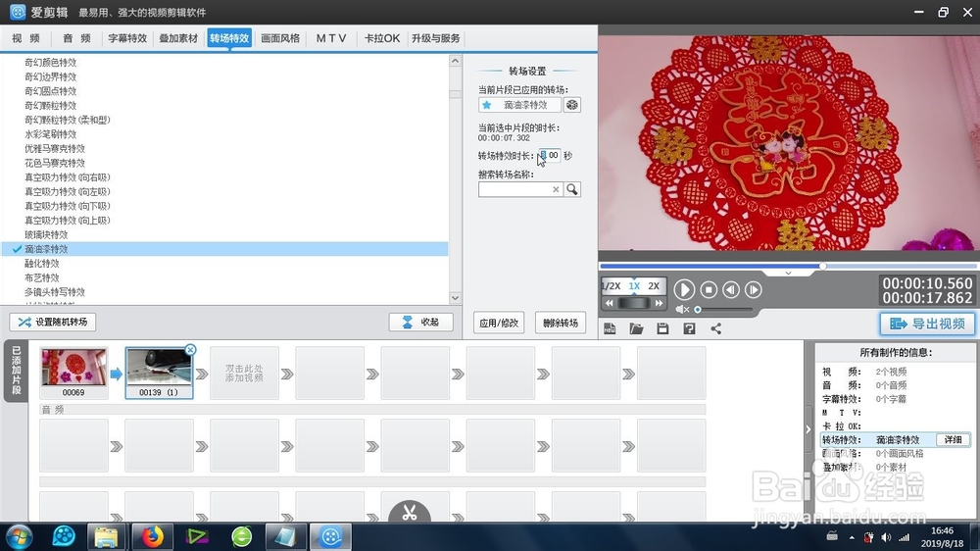Open the File Explorer taskbar icon

[106, 536]
